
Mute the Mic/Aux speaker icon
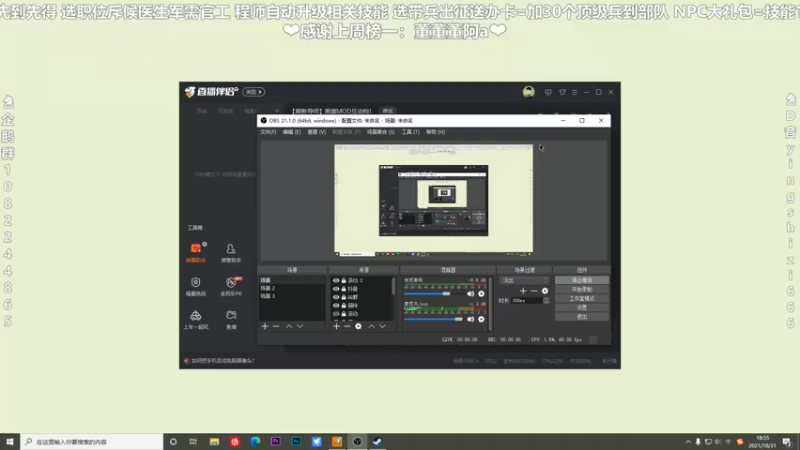(x=470, y=319)
